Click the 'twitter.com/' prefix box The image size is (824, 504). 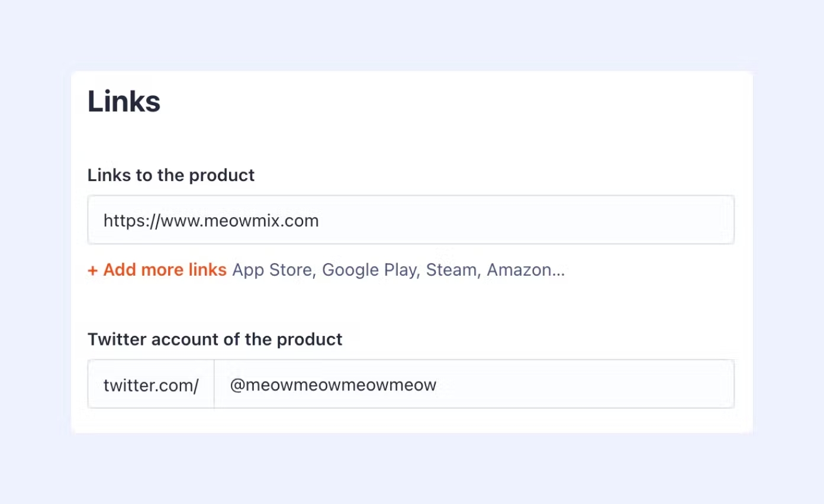[x=151, y=385]
